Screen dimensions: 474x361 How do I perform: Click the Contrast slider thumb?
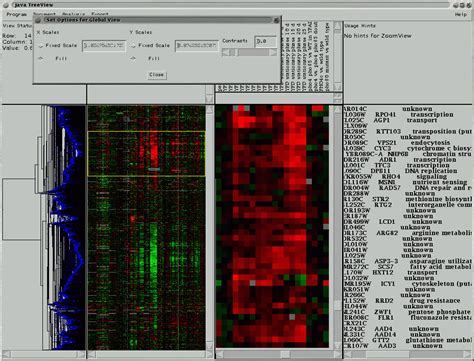point(232,53)
